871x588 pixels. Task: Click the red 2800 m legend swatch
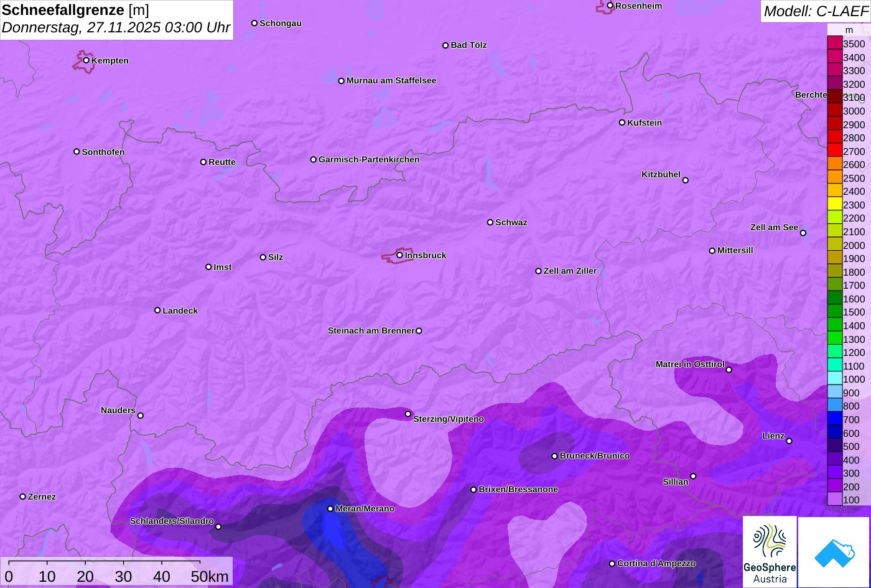point(834,137)
